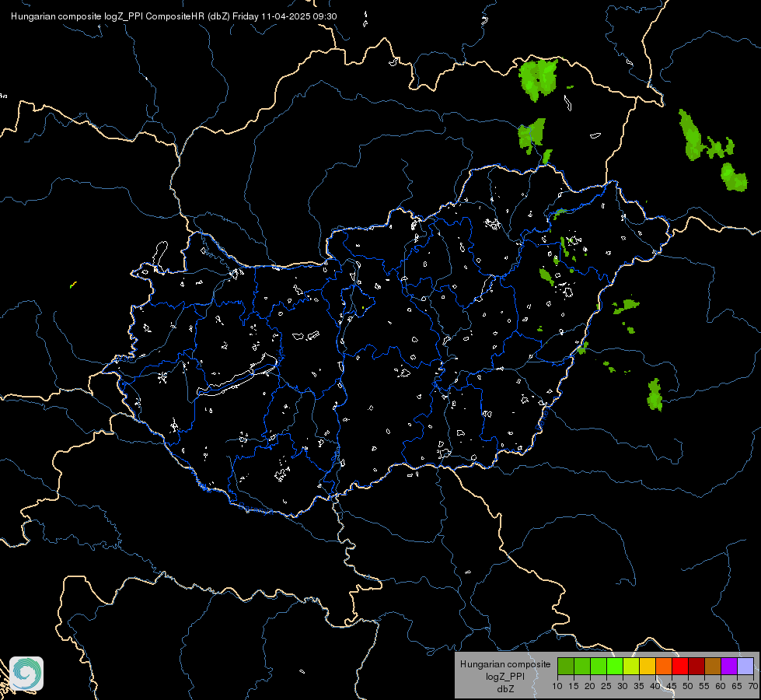The image size is (761, 700).
Task: Click the legend scale value '20'
Action: pyautogui.click(x=590, y=687)
